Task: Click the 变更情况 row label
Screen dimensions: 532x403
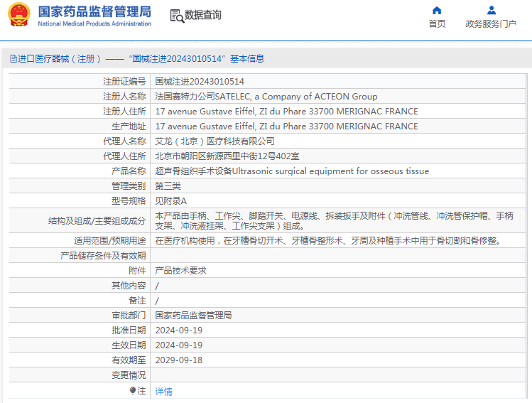Action: coord(129,375)
